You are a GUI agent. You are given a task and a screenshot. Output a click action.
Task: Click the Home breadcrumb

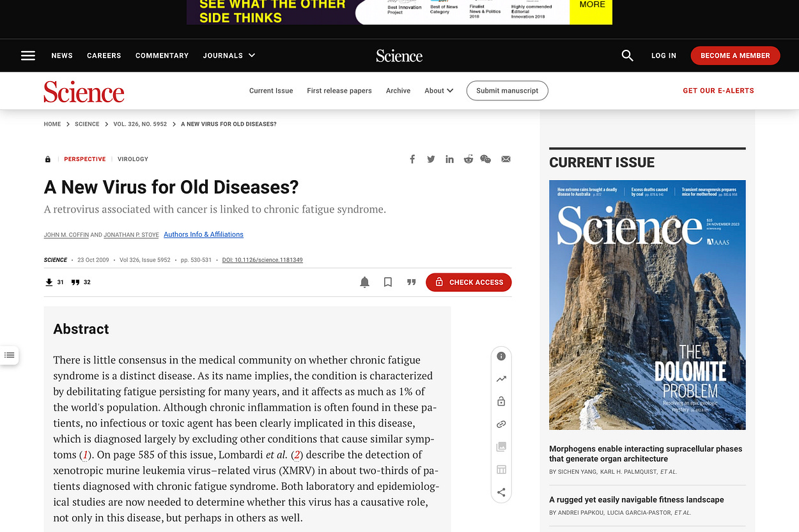tap(52, 124)
